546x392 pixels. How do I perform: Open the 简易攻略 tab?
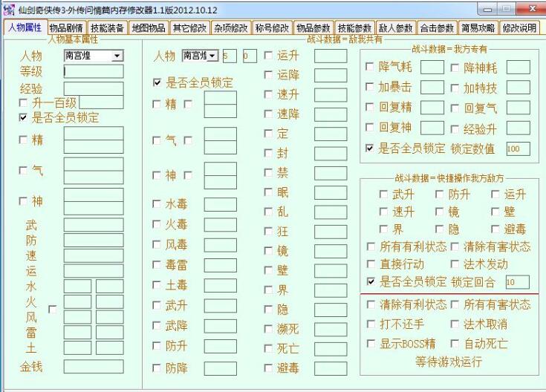(x=478, y=27)
